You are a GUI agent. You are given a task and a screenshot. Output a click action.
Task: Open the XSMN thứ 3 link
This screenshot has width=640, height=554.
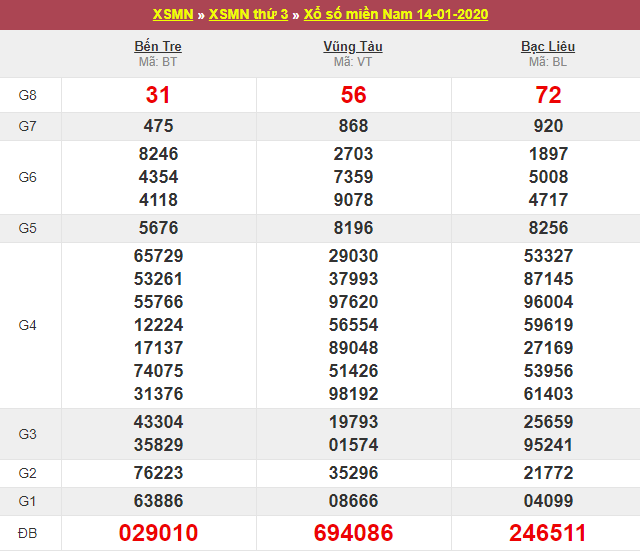coord(249,14)
